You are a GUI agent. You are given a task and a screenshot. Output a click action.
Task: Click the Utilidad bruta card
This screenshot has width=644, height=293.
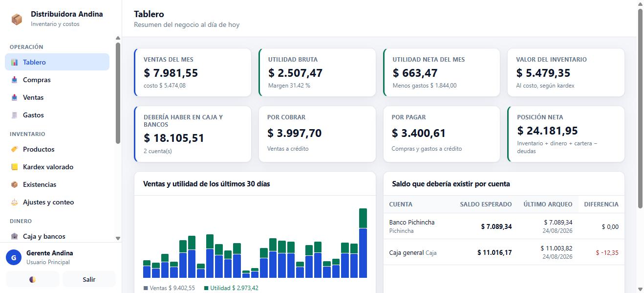317,72
